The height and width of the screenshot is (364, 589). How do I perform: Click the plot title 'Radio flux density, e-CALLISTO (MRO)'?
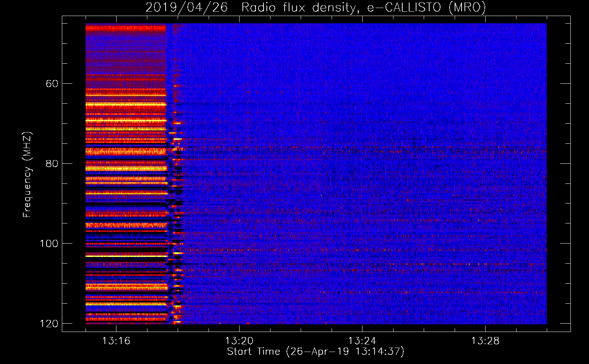364,7
